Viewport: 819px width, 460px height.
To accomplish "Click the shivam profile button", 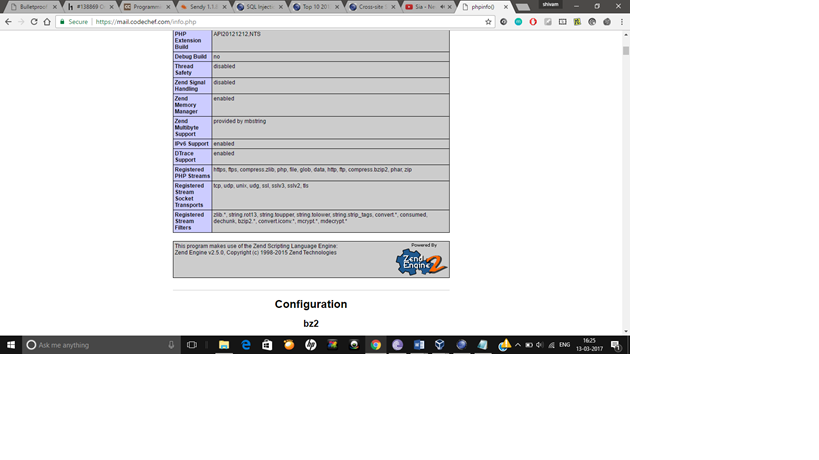I will pyautogui.click(x=550, y=4).
